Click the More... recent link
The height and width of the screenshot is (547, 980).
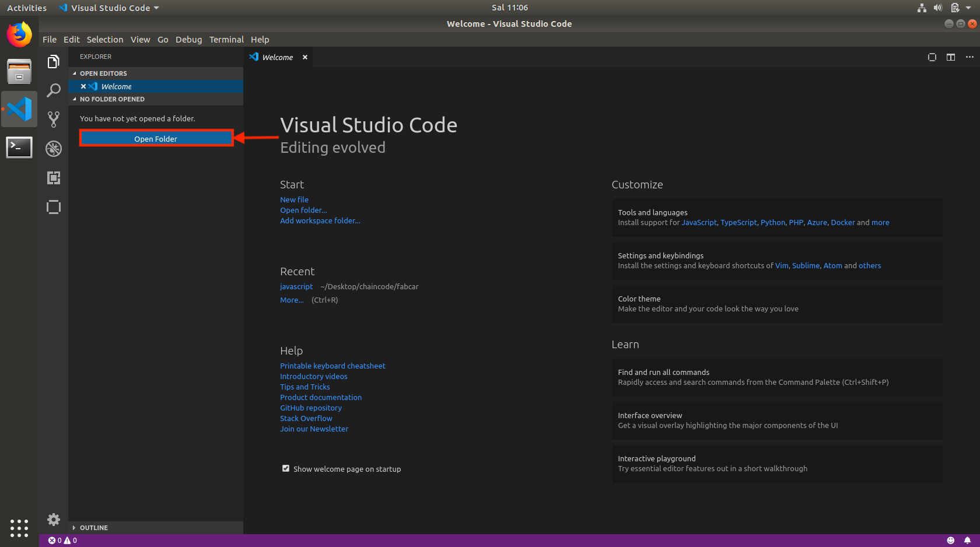pyautogui.click(x=292, y=300)
